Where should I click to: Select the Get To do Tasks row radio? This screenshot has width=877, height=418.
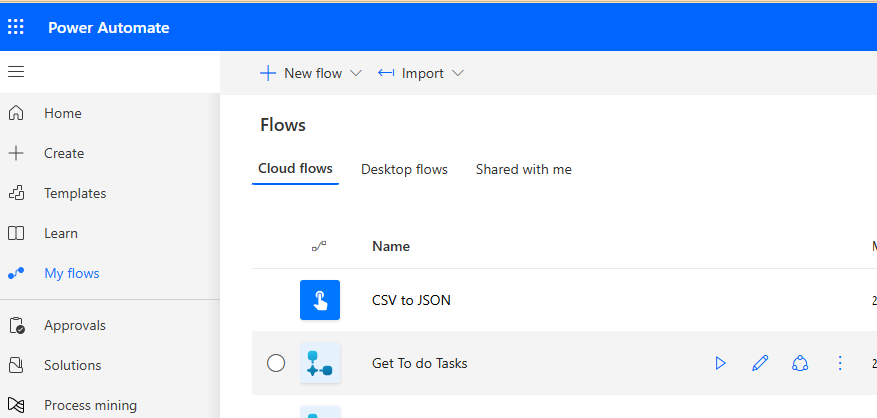coord(276,363)
